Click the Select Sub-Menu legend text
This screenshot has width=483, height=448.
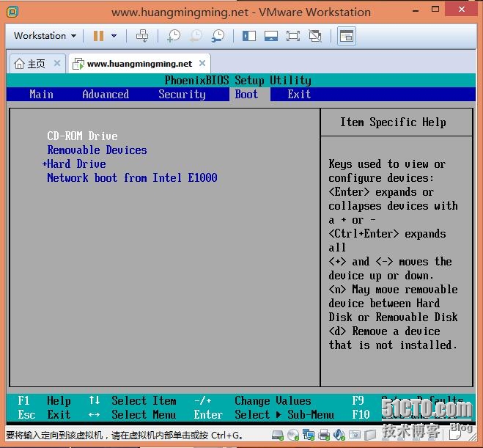[x=284, y=414]
